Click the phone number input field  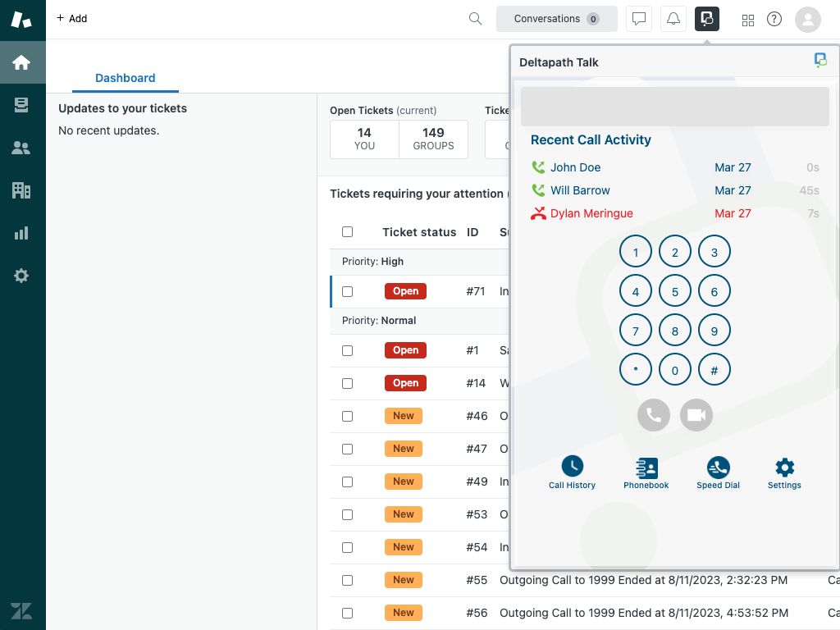click(674, 107)
